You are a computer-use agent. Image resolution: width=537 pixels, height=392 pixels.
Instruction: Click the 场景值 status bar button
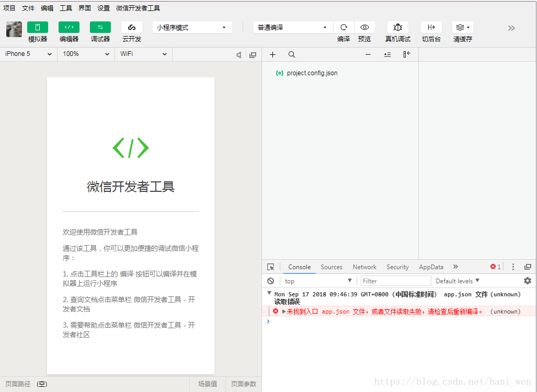tap(208, 384)
